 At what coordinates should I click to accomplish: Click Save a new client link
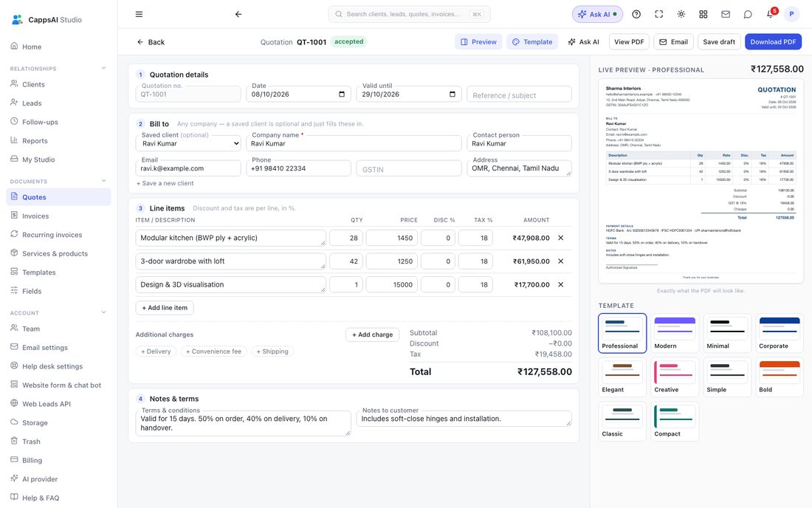click(x=165, y=183)
